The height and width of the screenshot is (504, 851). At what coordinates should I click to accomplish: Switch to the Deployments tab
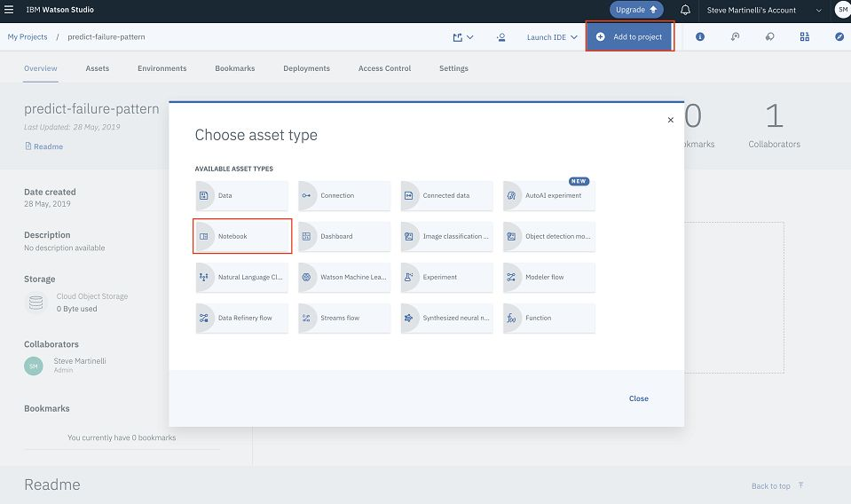[307, 68]
